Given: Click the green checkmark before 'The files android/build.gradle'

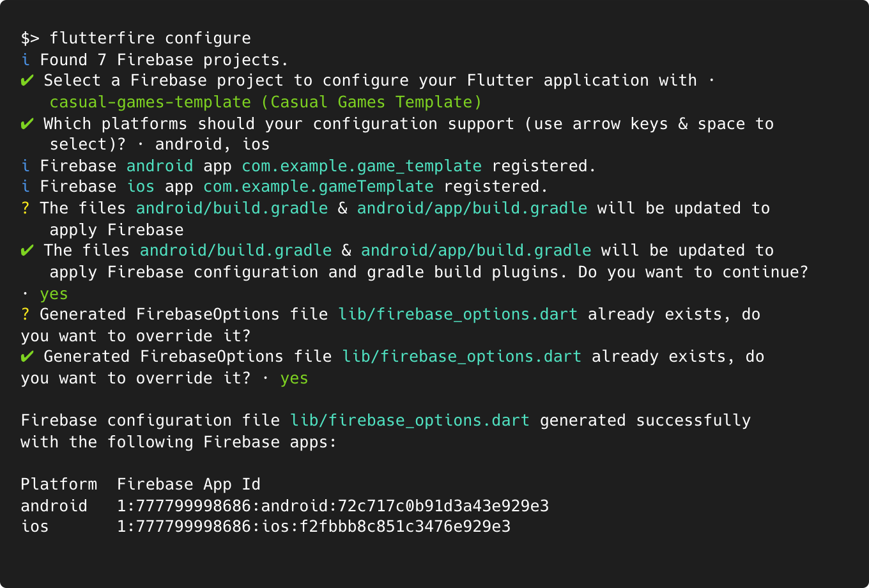Looking at the screenshot, I should [27, 251].
